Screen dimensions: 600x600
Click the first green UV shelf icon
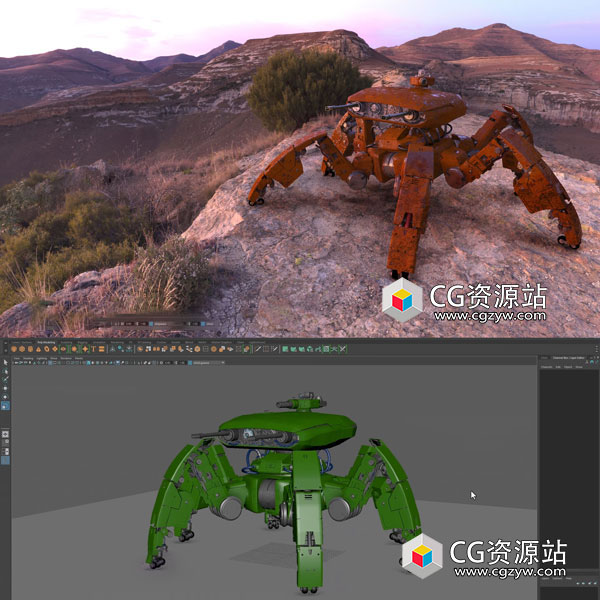[x=285, y=349]
